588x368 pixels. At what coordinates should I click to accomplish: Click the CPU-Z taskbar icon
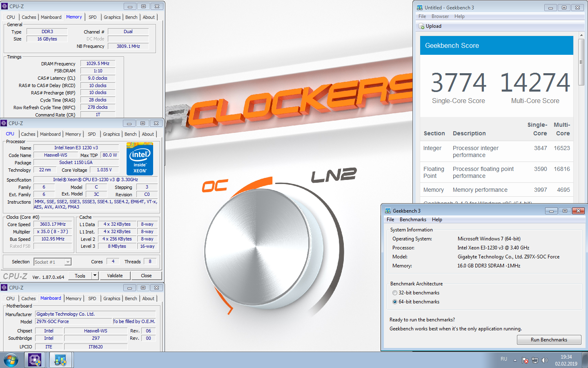(35, 360)
